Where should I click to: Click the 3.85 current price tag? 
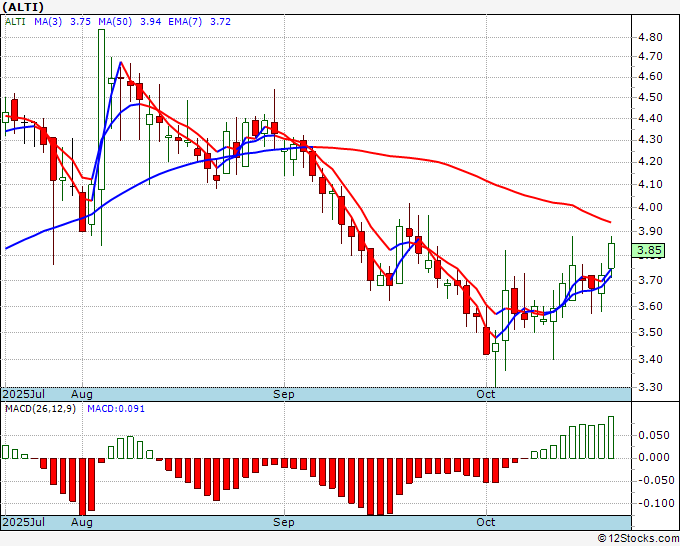click(x=648, y=251)
